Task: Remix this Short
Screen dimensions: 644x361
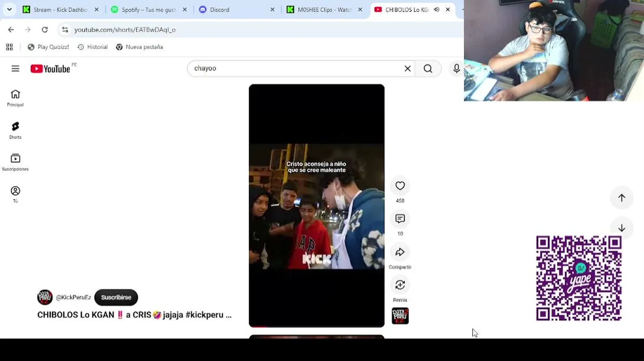Action: point(400,285)
